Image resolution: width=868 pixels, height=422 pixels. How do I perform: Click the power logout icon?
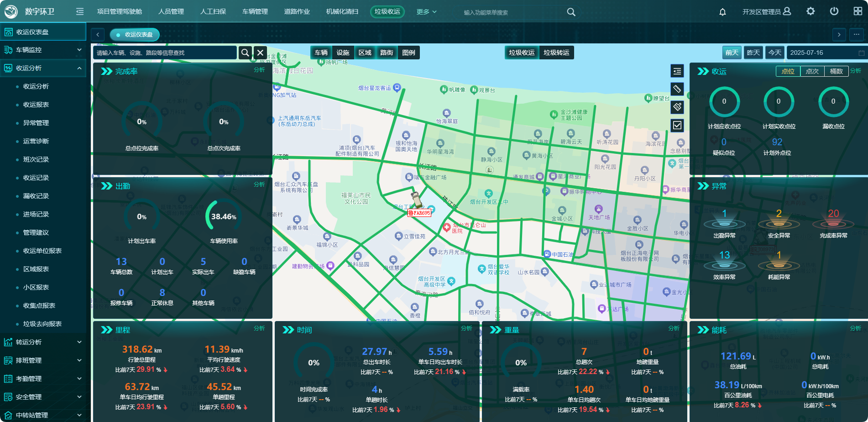pos(834,11)
